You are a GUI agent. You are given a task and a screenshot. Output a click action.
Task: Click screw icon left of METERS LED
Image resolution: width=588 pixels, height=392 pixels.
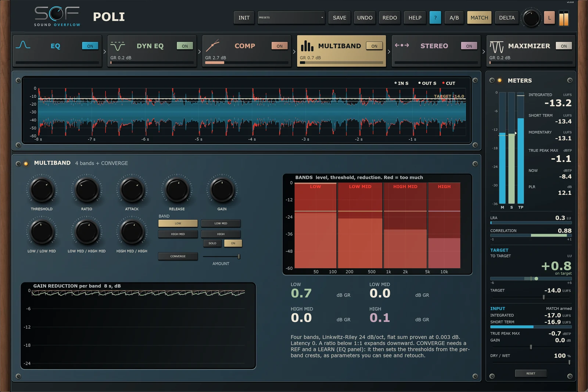pos(492,80)
